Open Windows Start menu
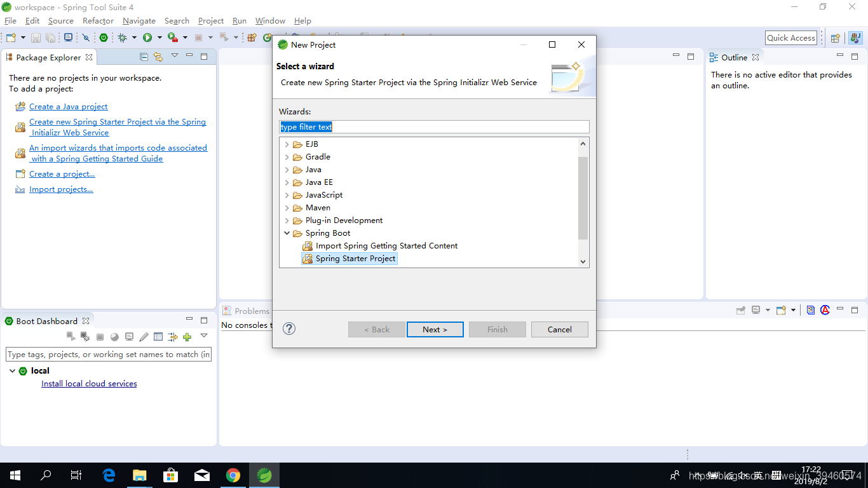Viewport: 868px width, 488px height. 15,475
